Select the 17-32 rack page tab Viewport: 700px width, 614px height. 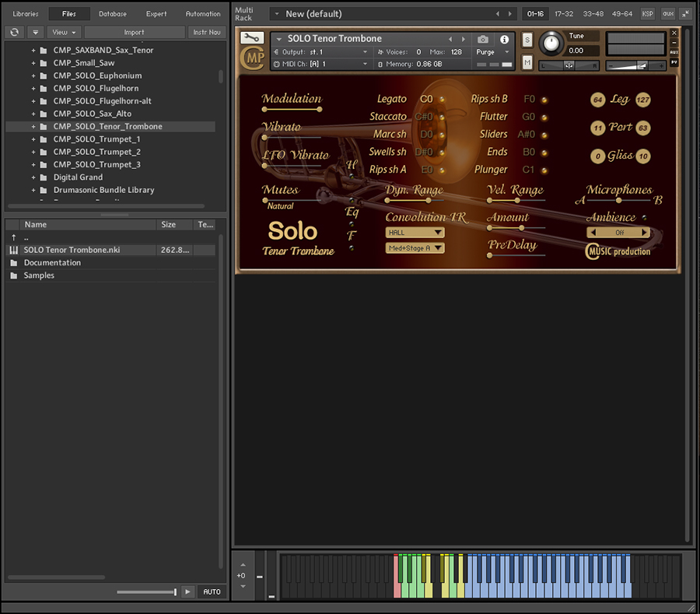pyautogui.click(x=564, y=14)
